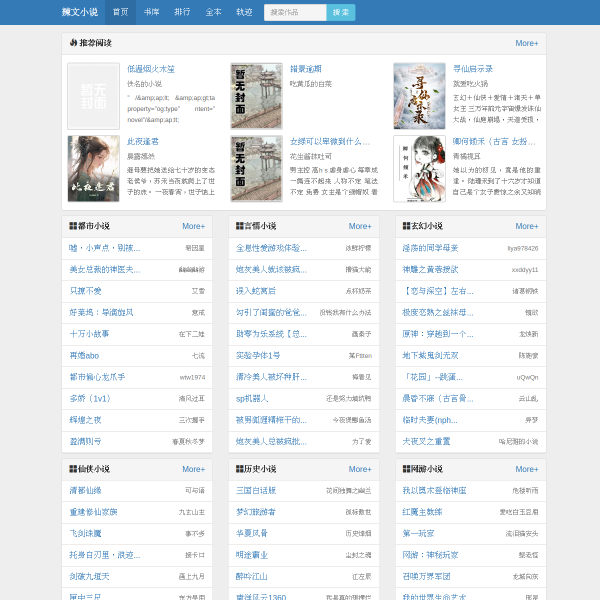Image resolution: width=600 pixels, height=600 pixels.
Task: Click the teal 搜索 search button
Action: 341,12
